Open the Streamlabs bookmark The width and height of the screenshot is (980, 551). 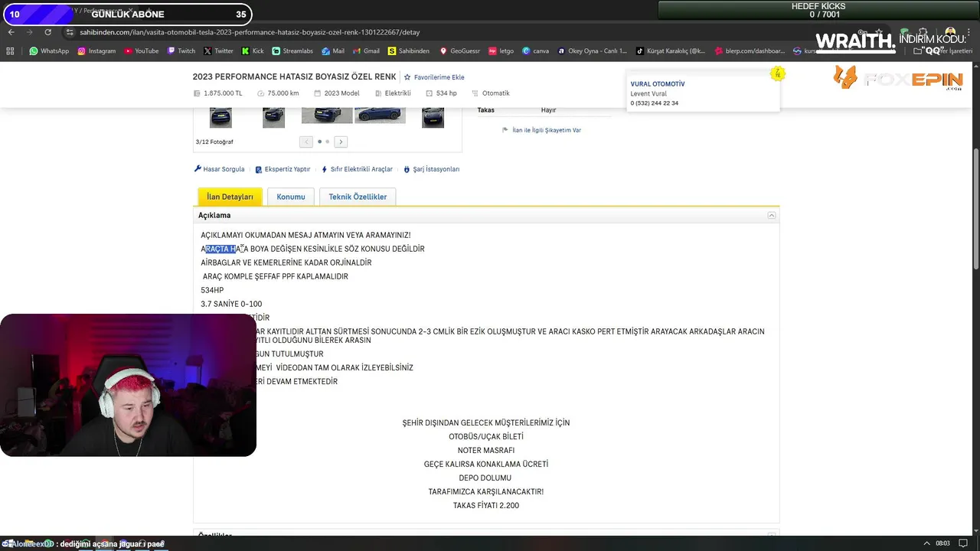click(x=292, y=51)
